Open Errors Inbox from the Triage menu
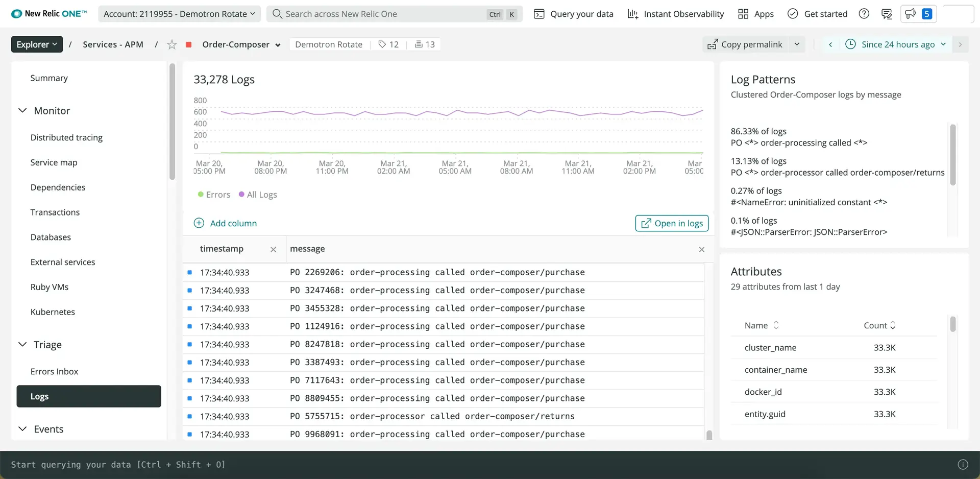980x479 pixels. pos(54,371)
